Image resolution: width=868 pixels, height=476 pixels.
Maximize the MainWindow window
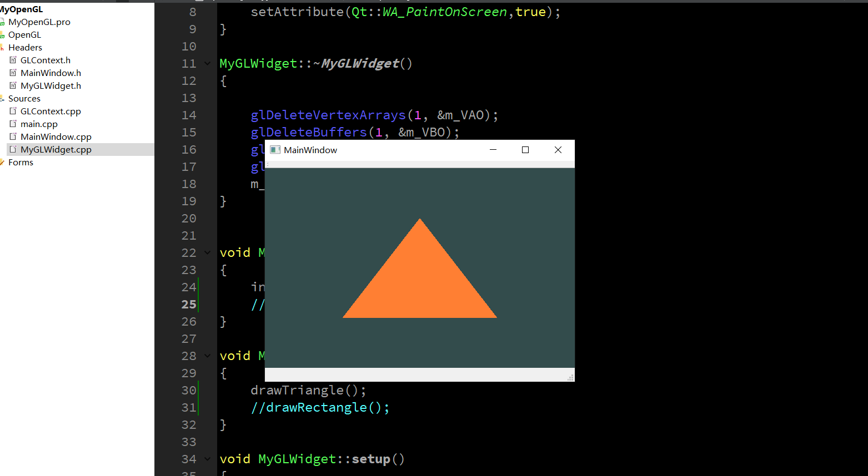[525, 150]
